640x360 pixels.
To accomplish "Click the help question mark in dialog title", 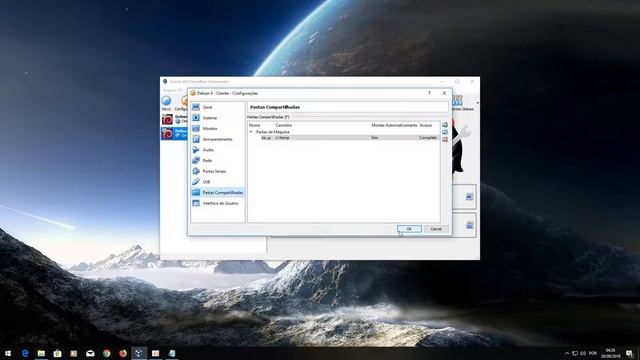I will pos(429,93).
